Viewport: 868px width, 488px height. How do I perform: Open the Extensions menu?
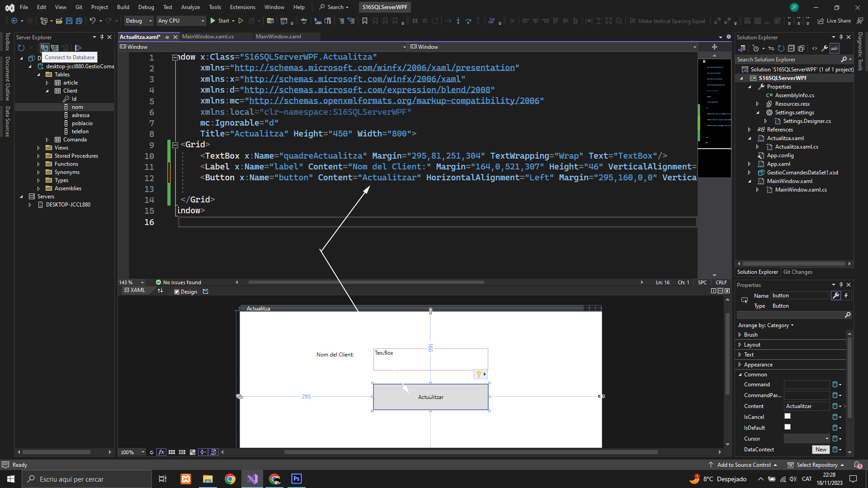(242, 7)
